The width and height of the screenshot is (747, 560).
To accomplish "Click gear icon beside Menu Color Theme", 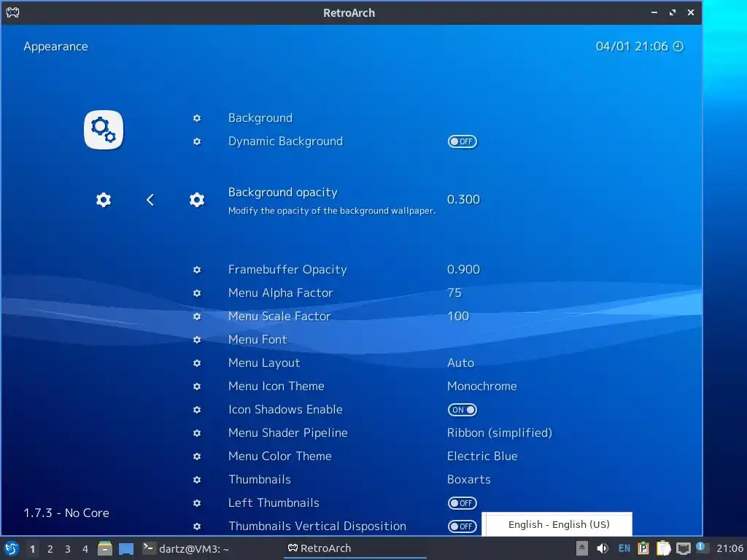I will [x=197, y=456].
